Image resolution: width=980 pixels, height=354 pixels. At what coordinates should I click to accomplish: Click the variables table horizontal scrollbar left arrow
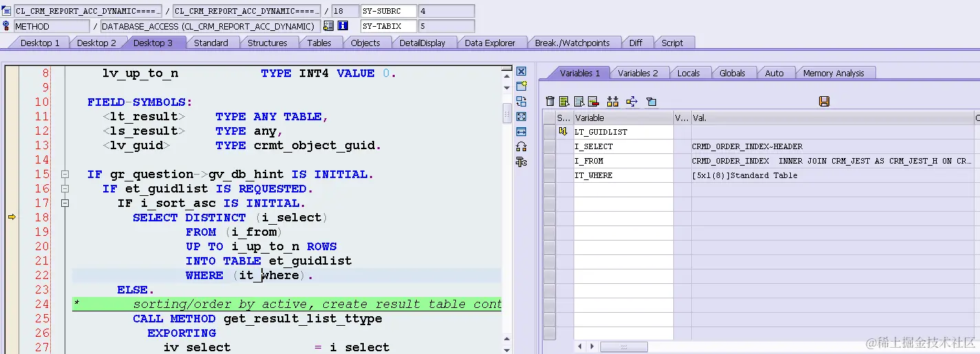tap(580, 347)
